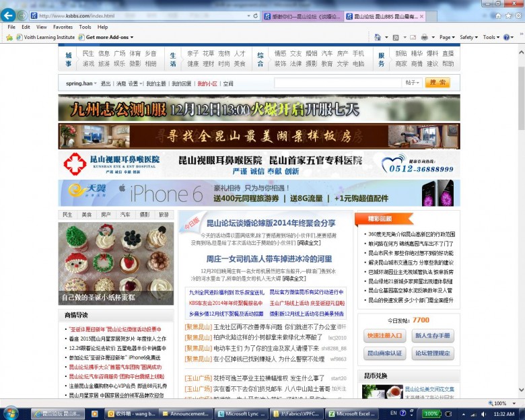Click the forum search input field
Screen dimensions: 525x420
tap(337, 82)
